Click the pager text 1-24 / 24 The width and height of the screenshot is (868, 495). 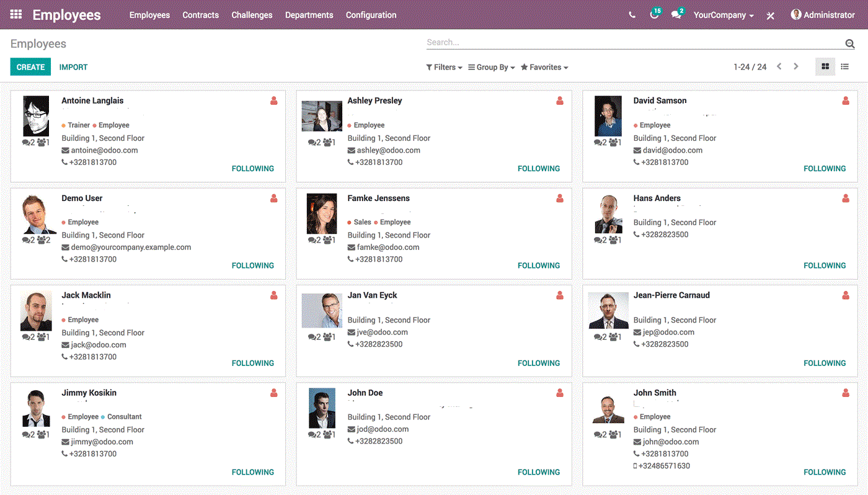[750, 67]
